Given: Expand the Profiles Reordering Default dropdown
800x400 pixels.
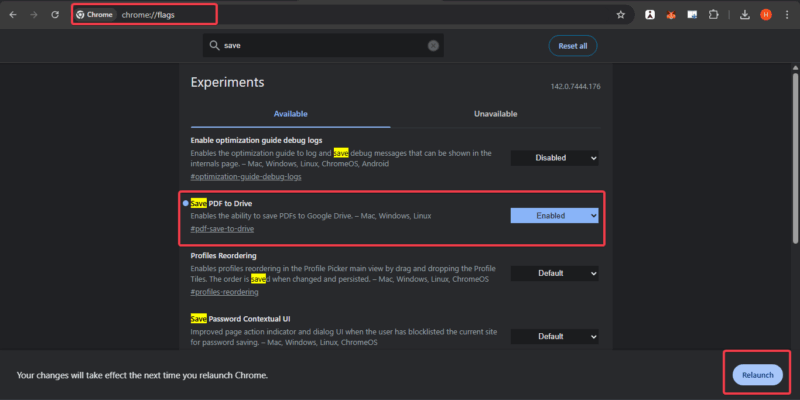Looking at the screenshot, I should coord(554,273).
